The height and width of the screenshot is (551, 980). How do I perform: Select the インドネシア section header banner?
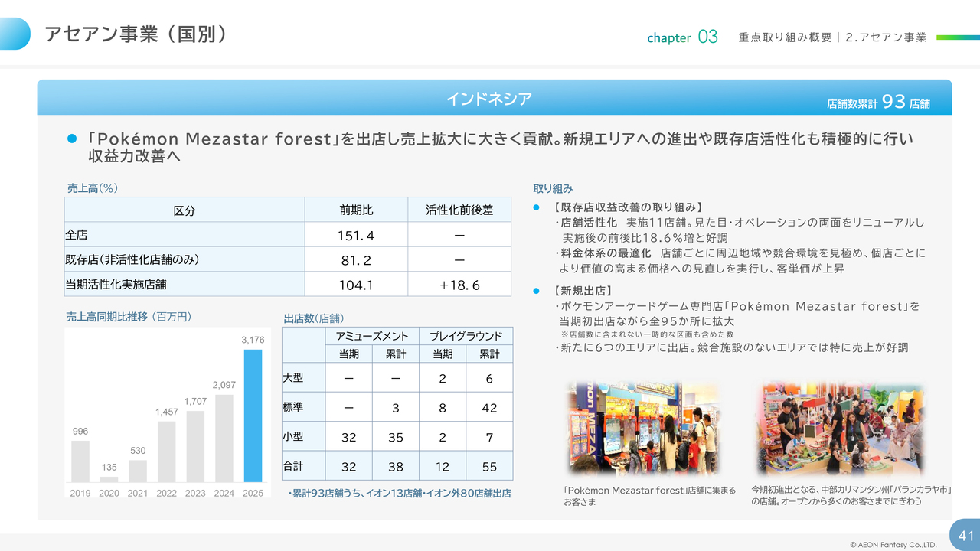(490, 98)
